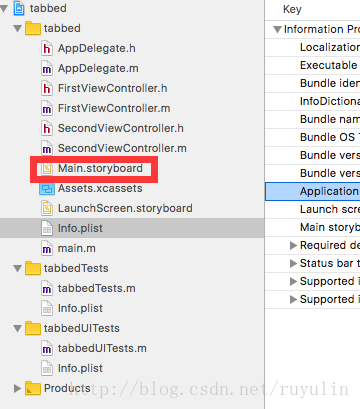Open LaunchScreen.storyboard file name

coord(125,208)
